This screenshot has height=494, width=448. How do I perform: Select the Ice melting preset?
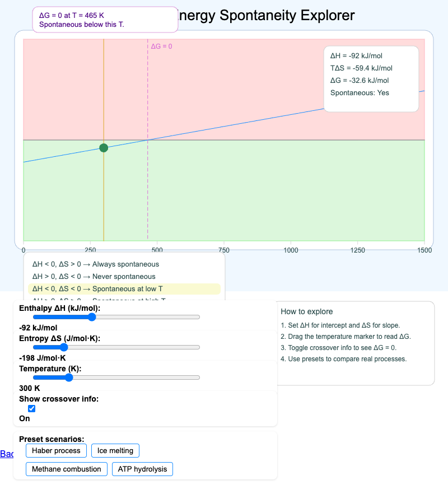point(115,450)
